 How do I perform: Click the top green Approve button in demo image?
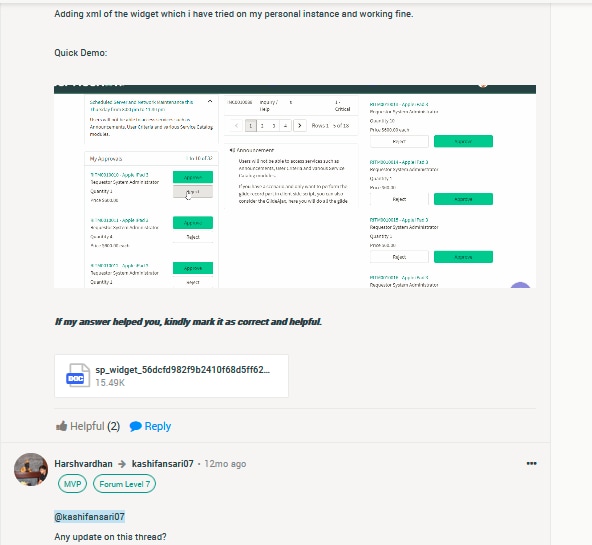click(463, 141)
